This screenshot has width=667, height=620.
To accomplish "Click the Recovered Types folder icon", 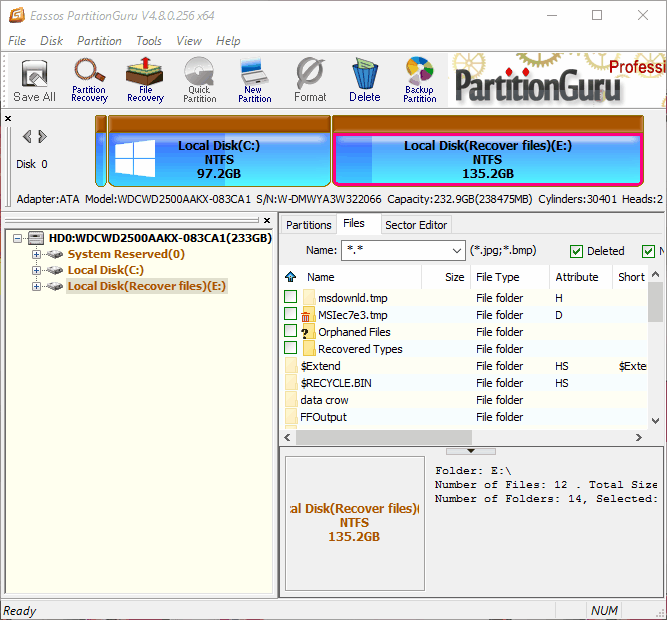I will coord(309,349).
